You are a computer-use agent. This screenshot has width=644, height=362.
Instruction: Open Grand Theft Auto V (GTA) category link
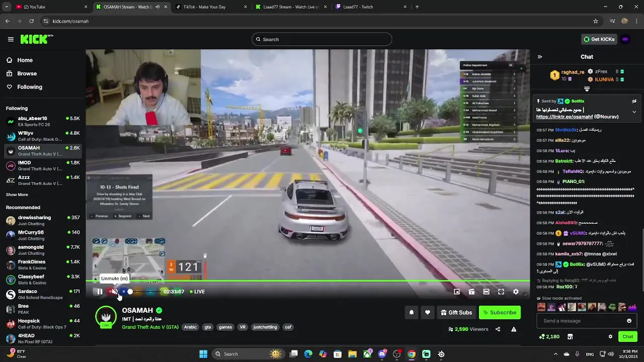(150, 327)
